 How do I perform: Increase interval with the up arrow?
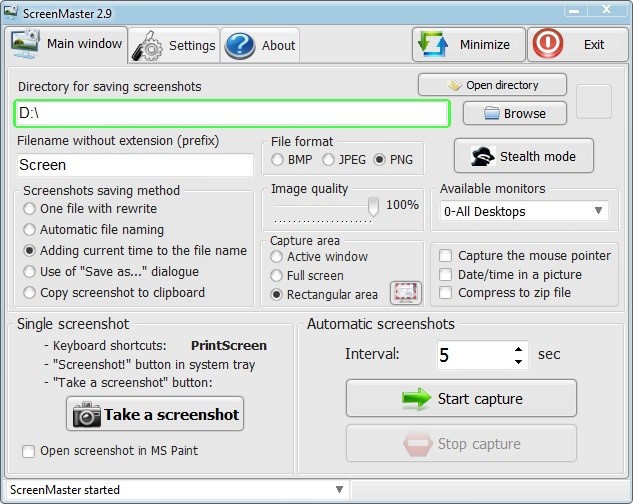click(519, 349)
